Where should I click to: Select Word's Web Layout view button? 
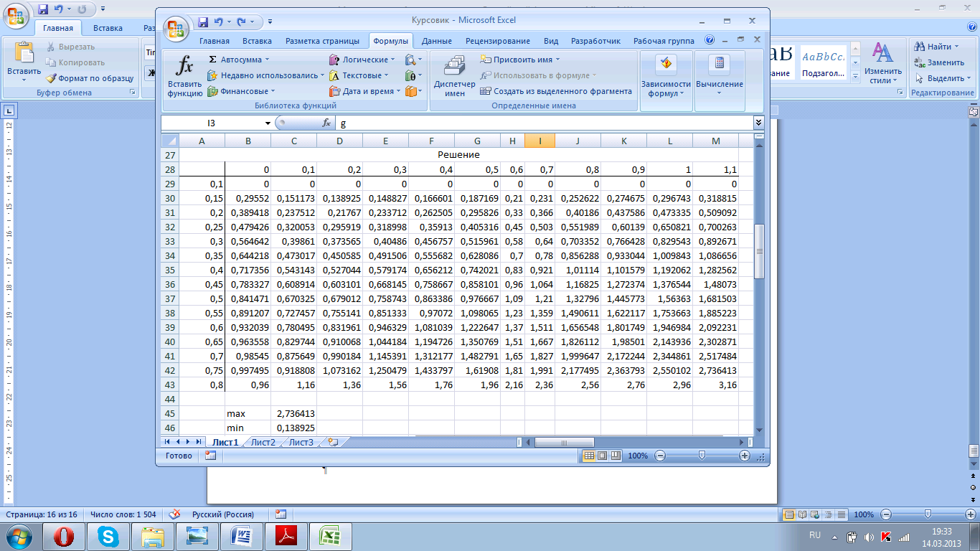(814, 514)
